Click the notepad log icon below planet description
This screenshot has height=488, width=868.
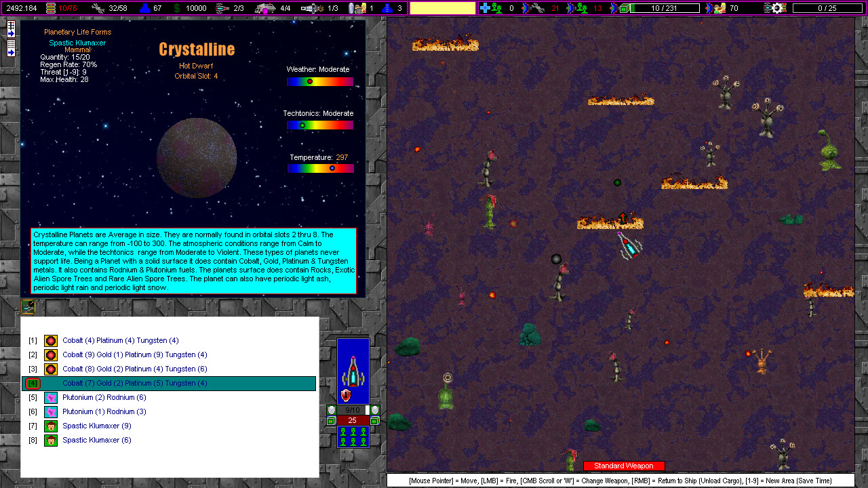point(28,306)
